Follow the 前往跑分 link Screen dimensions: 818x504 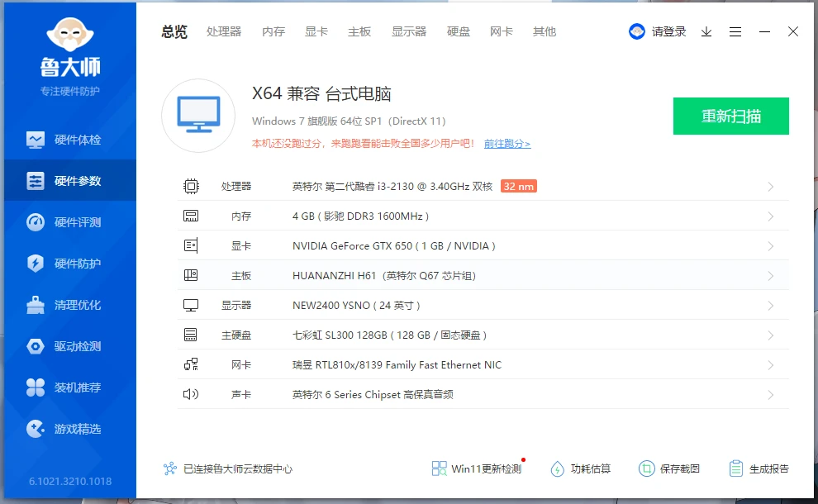click(507, 144)
